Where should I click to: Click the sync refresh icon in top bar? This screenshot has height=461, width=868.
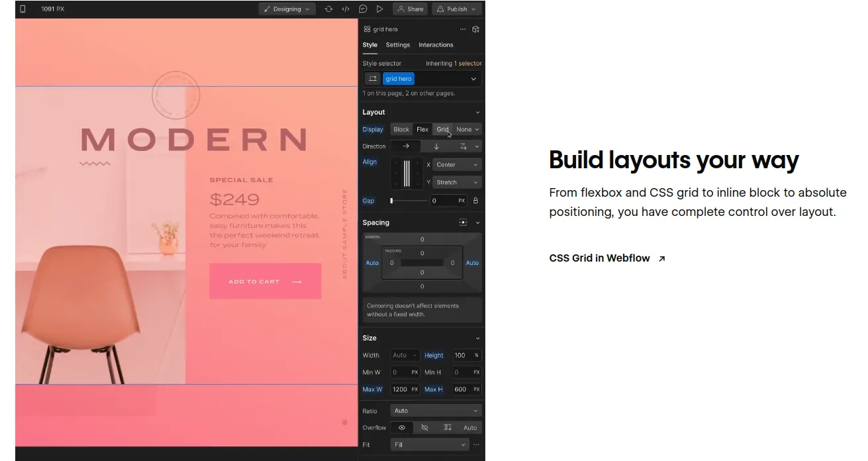point(328,9)
